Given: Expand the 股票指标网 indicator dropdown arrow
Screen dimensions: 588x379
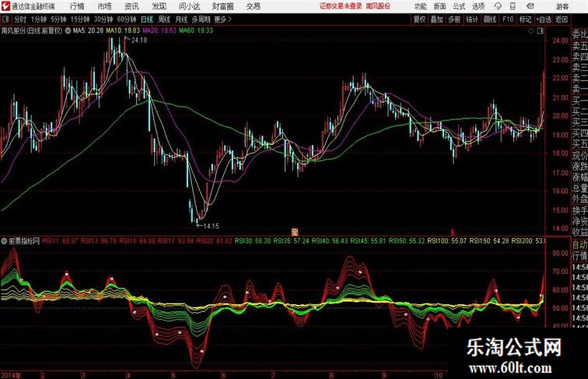Looking at the screenshot, I should click(x=4, y=241).
